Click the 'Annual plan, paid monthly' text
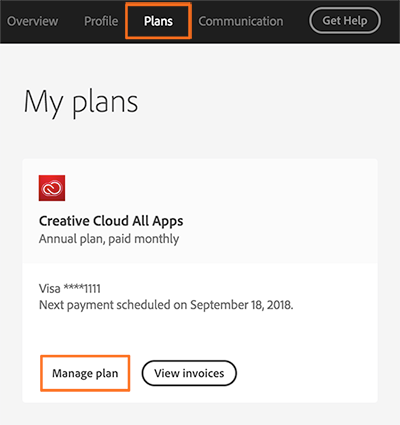Viewport: 400px width, 425px height. pos(109,239)
